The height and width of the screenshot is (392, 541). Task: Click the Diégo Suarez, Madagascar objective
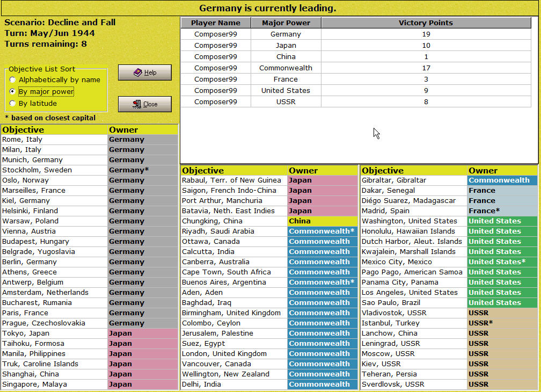point(414,201)
